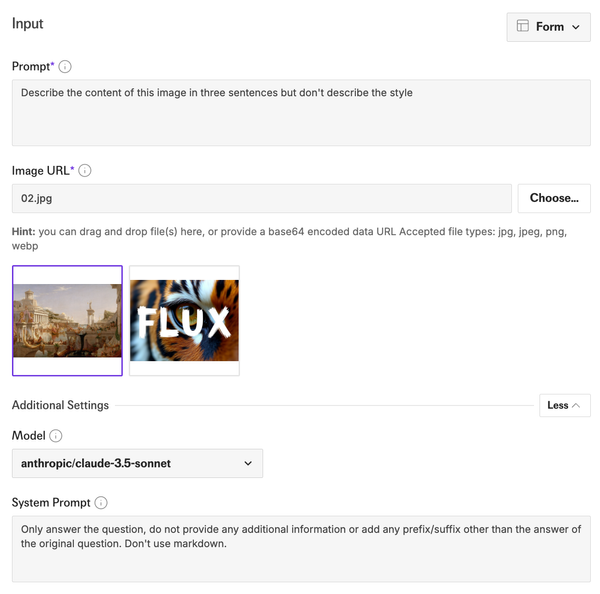Open the anthropic/claude-3.5-sonnet model dropdown
This screenshot has width=600, height=594.
(x=137, y=463)
